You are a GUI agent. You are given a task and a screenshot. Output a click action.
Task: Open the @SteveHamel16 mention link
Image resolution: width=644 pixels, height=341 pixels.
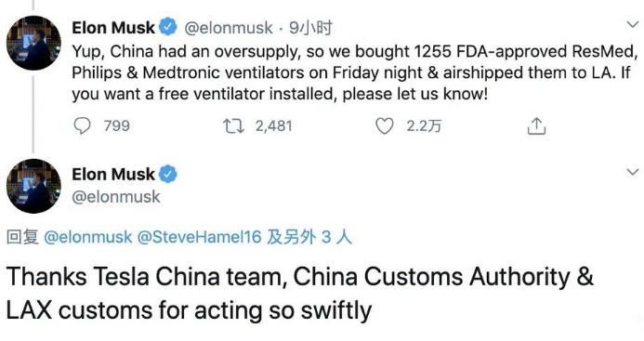(199, 237)
